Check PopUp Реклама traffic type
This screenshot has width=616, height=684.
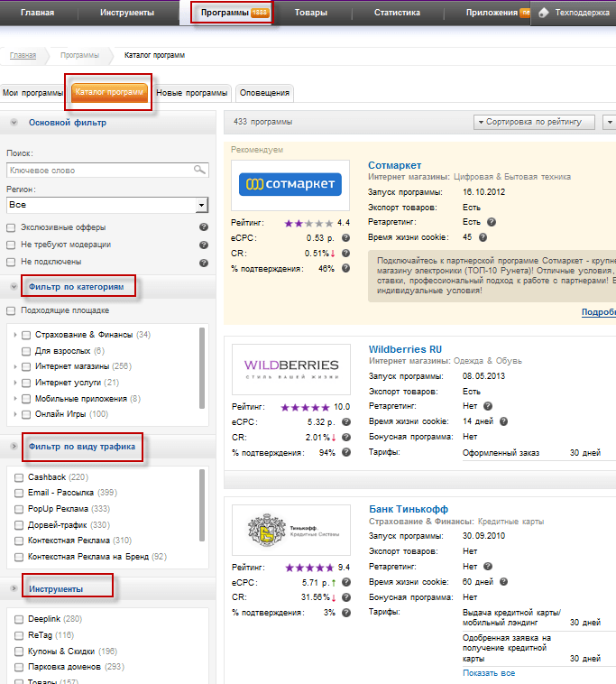[19, 509]
